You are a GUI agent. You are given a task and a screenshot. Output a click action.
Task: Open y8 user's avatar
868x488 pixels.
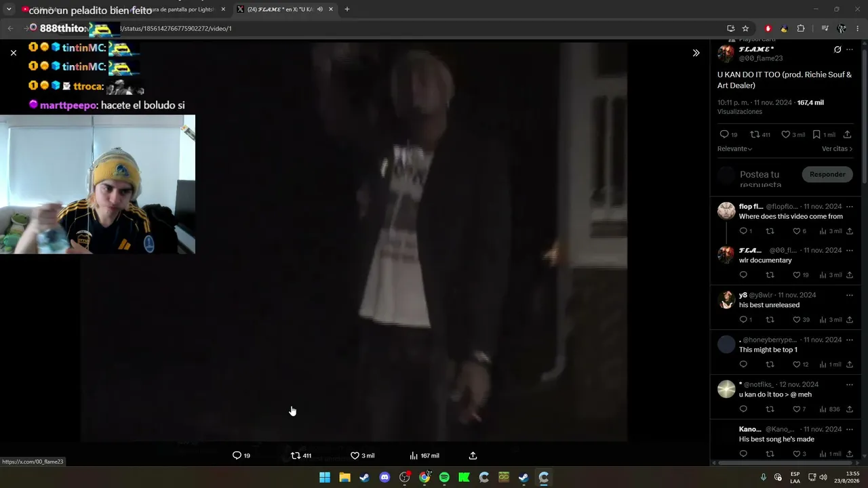coord(726,300)
